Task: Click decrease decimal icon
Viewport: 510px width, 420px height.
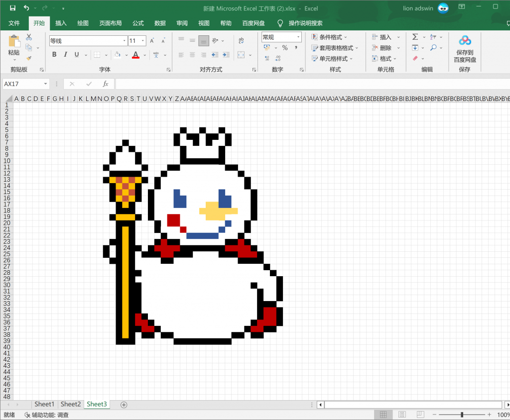Action: coord(278,59)
